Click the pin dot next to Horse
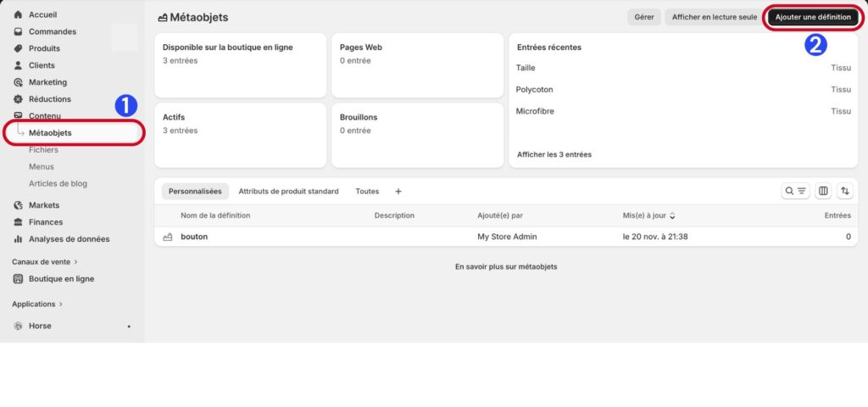This screenshot has width=868, height=407. (x=129, y=326)
